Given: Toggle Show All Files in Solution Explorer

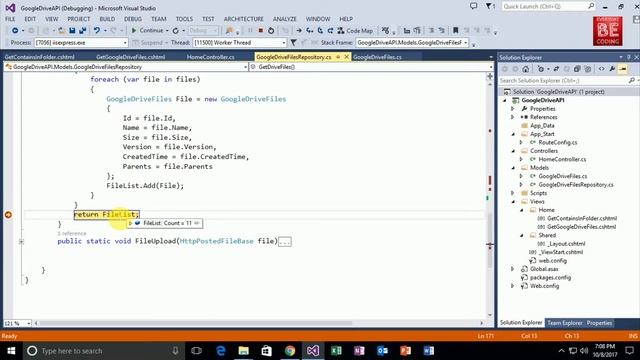Looking at the screenshot, I should 588,69.
